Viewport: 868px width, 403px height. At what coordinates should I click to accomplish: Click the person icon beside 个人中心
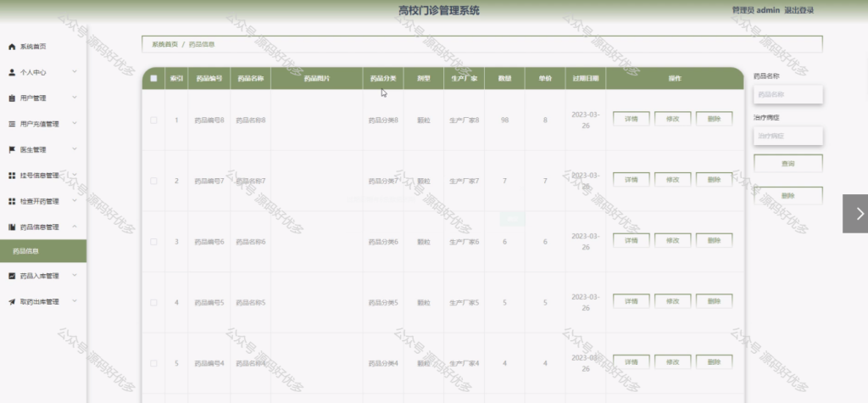click(12, 72)
